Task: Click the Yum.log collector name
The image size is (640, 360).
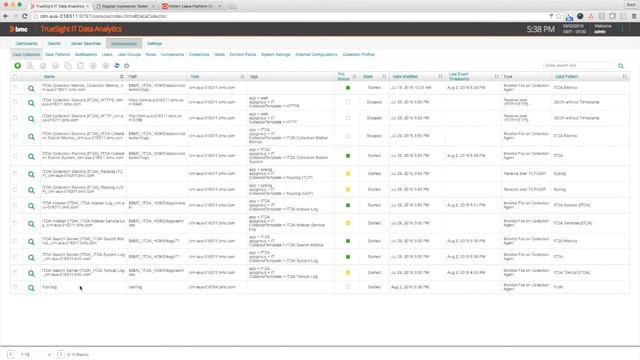Action: point(49,287)
